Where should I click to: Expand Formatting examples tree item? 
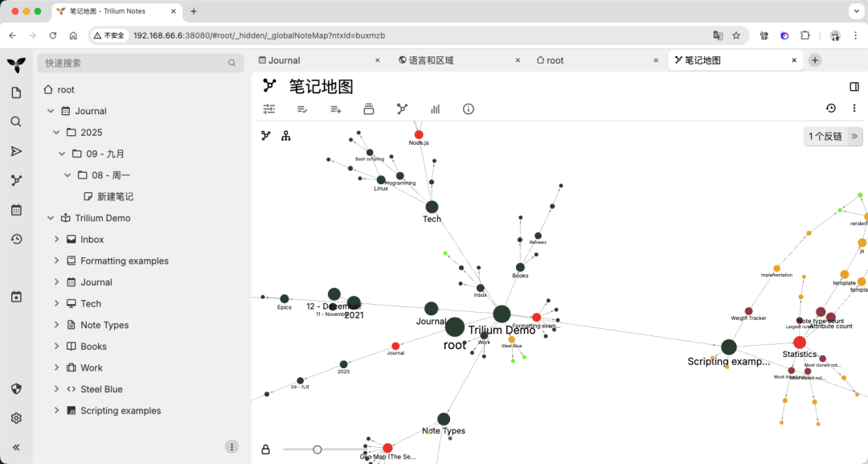click(x=56, y=261)
